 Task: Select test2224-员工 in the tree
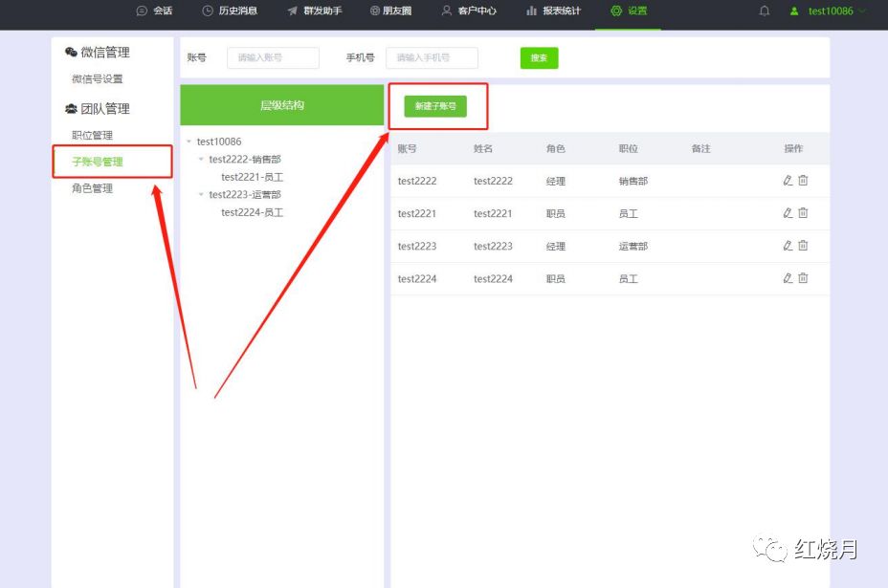[252, 212]
